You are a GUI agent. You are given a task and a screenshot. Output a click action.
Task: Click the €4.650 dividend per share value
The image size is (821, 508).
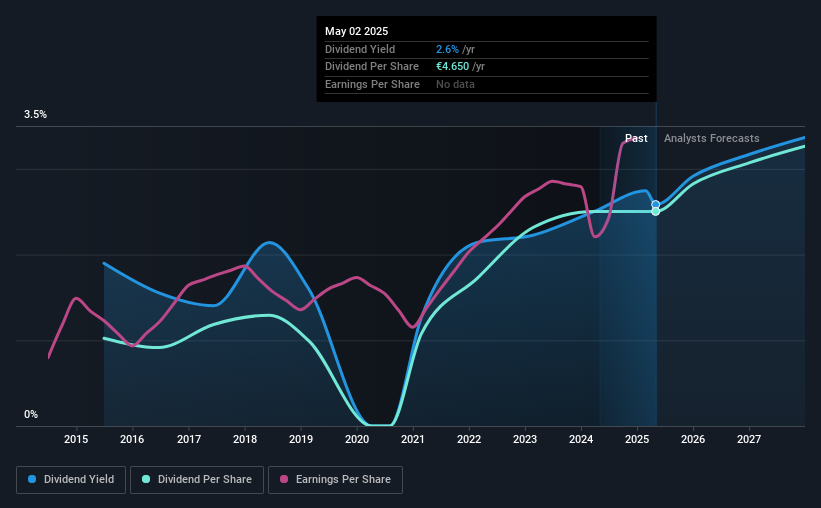pos(452,67)
